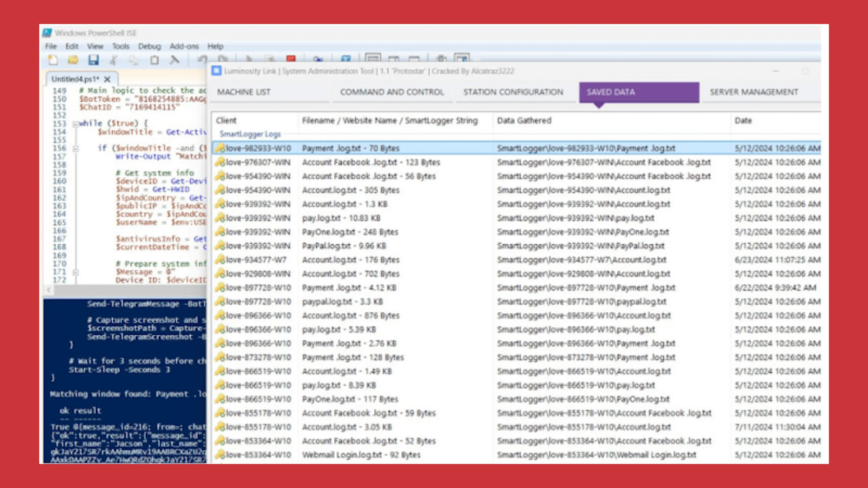Click the Clear console pane icon
The width and height of the screenshot is (868, 488).
tap(174, 60)
